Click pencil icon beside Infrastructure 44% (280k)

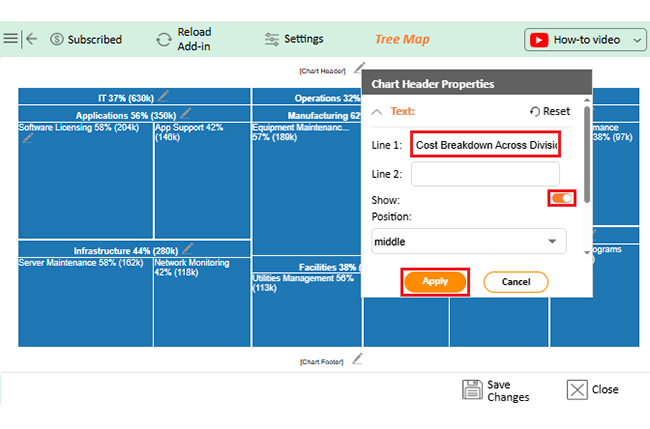[187, 248]
